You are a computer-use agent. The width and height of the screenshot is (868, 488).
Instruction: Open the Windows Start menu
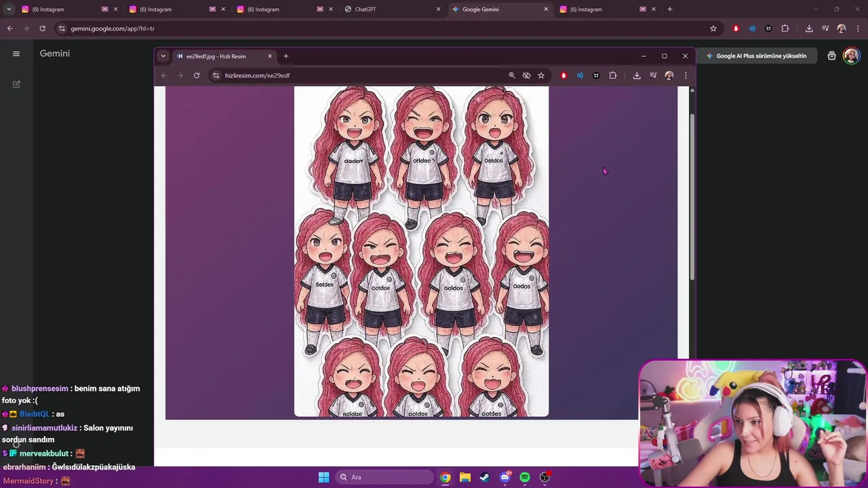click(323, 477)
